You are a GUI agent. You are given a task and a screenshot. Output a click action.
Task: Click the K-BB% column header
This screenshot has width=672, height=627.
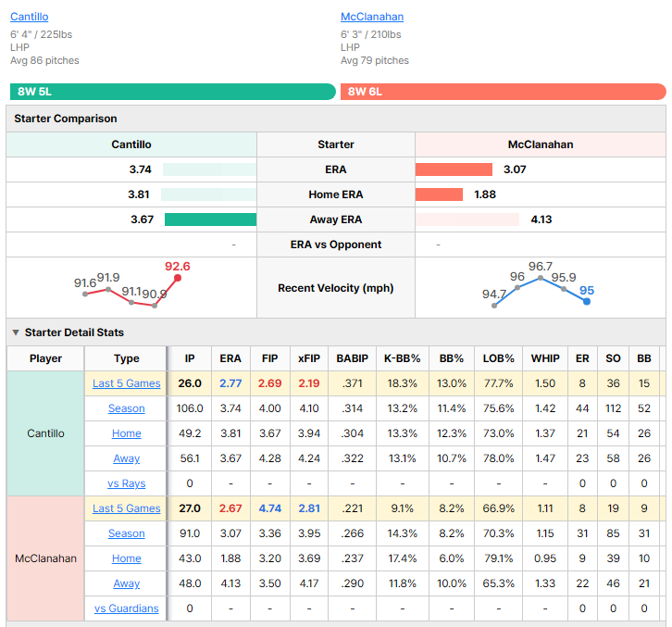coord(402,358)
